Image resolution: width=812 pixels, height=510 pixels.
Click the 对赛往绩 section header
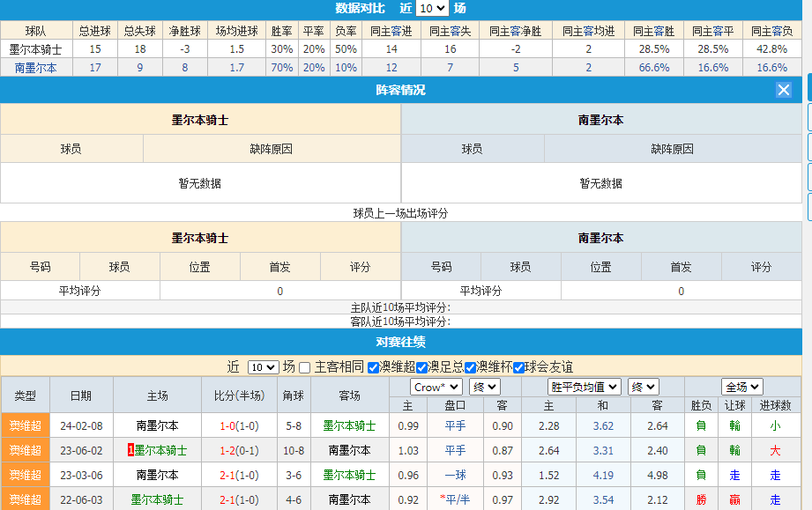click(x=401, y=342)
